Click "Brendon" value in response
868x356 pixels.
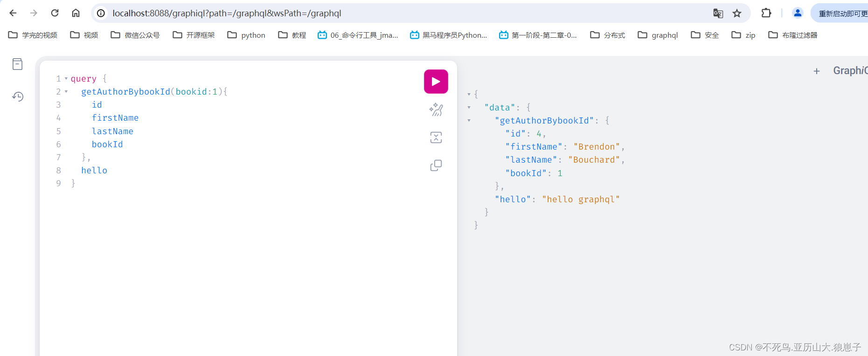[597, 147]
